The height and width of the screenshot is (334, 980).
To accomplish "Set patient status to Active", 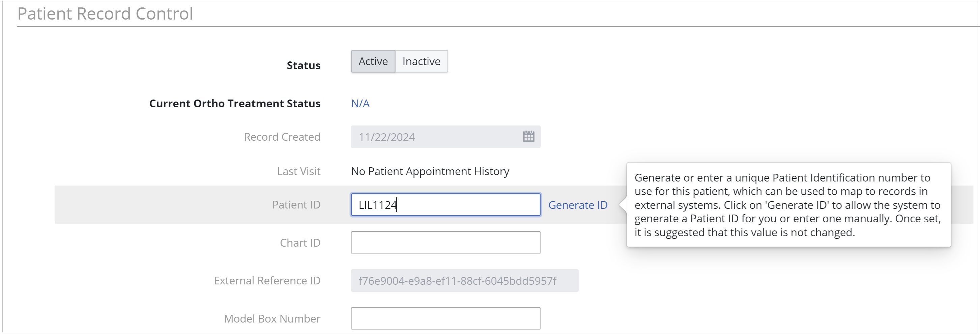I will 373,61.
